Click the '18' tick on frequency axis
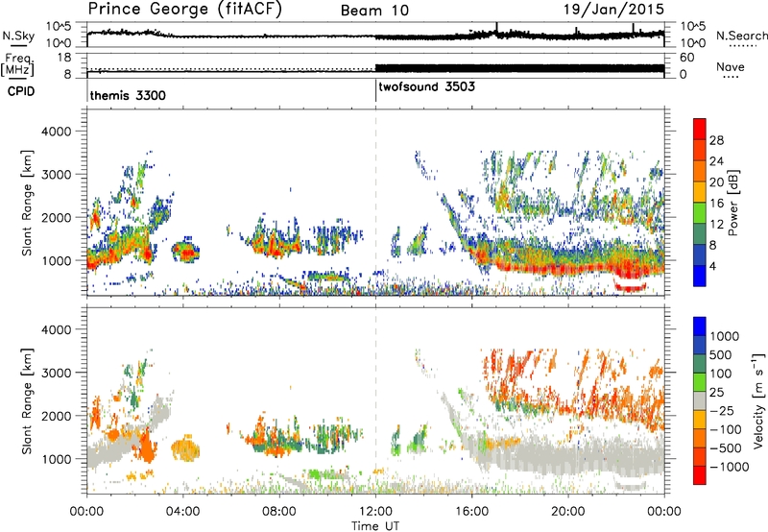Viewport: 768px width, 532px height. [64, 58]
